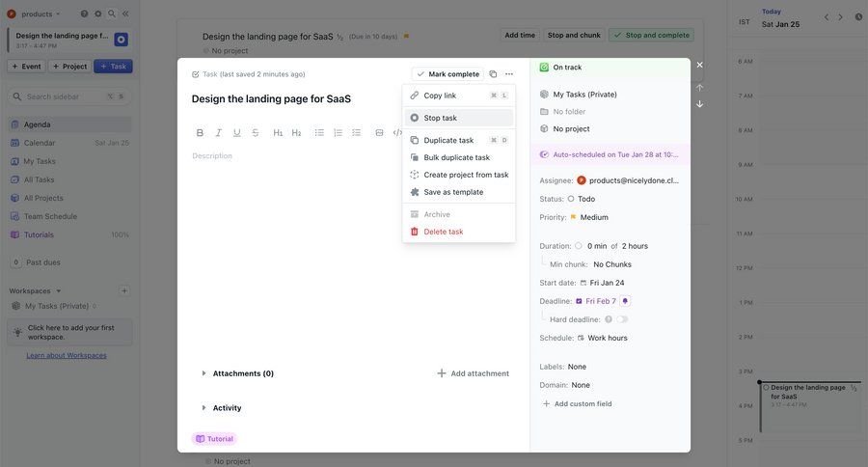Change Min chunk No Chunks value
Screen dimensions: 868x467
pos(612,264)
